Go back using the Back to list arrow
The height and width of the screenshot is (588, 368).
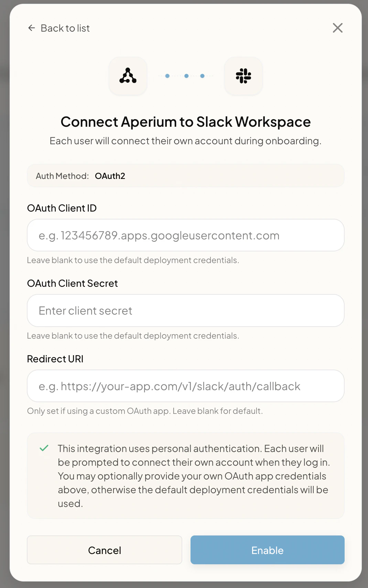pos(32,28)
